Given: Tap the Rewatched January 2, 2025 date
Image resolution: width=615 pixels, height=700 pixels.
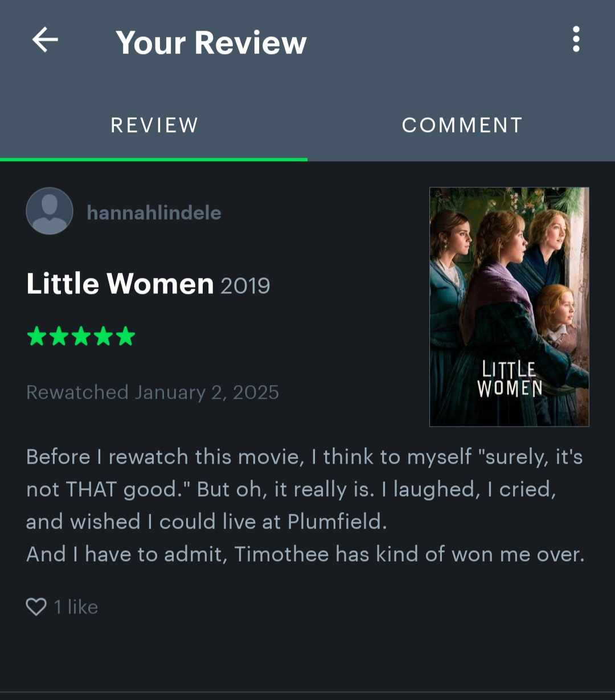Looking at the screenshot, I should [x=153, y=392].
